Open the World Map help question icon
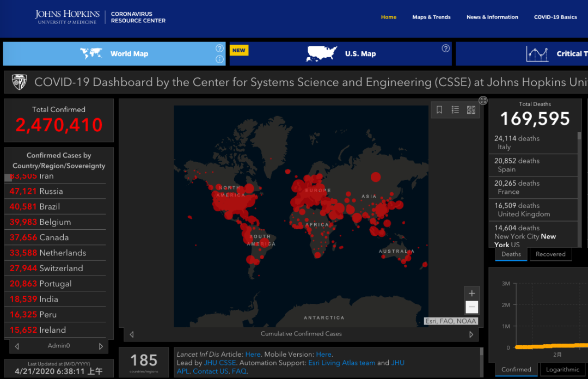This screenshot has height=379, width=588. [220, 48]
